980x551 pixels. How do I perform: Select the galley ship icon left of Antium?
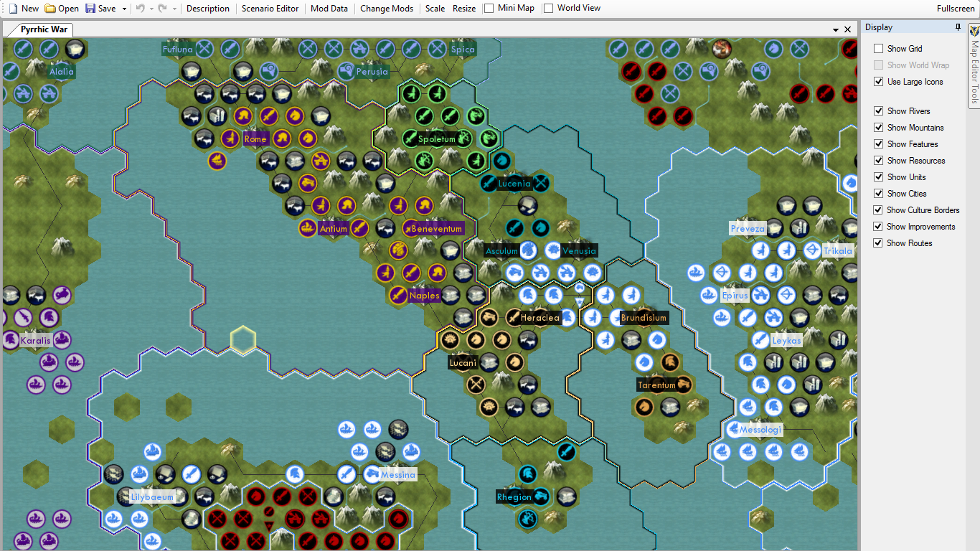[x=308, y=228]
